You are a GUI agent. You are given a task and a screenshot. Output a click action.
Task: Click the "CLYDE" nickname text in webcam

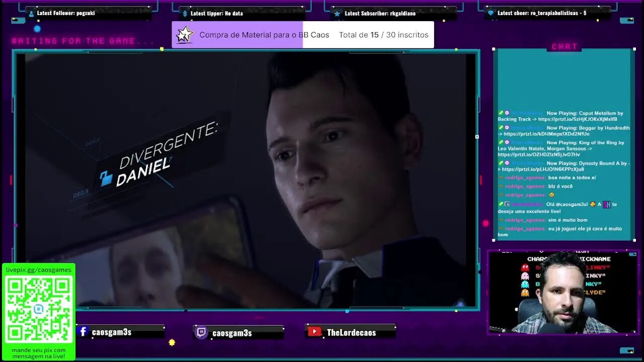594,292
